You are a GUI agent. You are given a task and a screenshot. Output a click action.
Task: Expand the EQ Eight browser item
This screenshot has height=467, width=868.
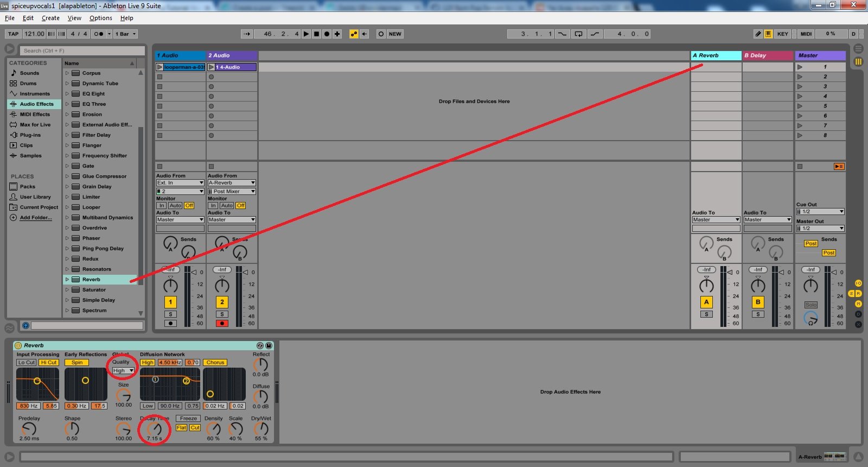[67, 94]
